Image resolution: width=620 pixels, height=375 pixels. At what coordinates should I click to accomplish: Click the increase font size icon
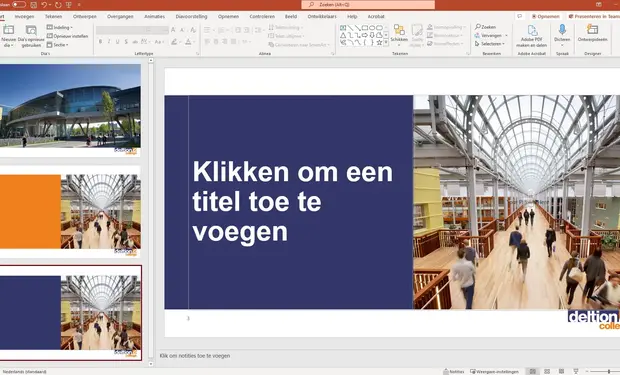coord(173,30)
